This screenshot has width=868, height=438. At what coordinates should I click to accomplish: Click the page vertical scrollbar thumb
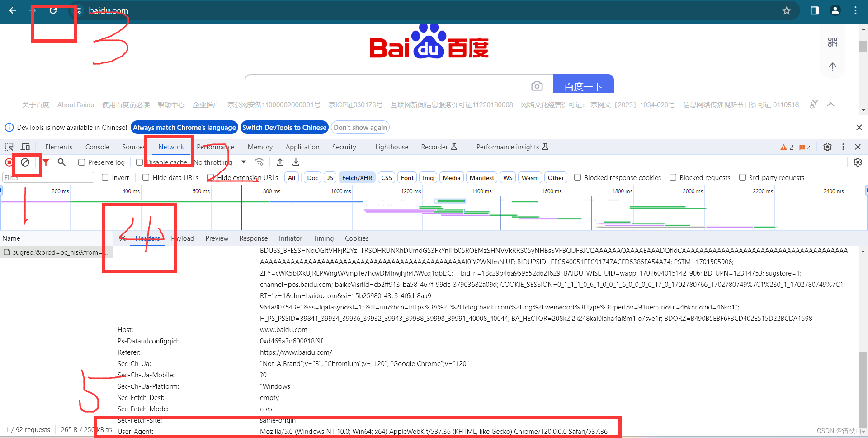tap(863, 47)
